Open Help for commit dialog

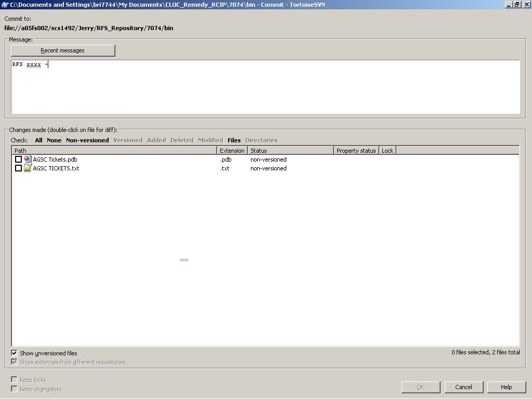[506, 387]
